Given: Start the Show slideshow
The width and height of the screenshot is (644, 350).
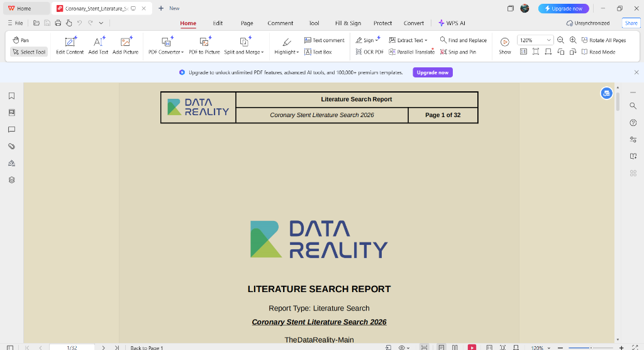Looking at the screenshot, I should (x=505, y=46).
